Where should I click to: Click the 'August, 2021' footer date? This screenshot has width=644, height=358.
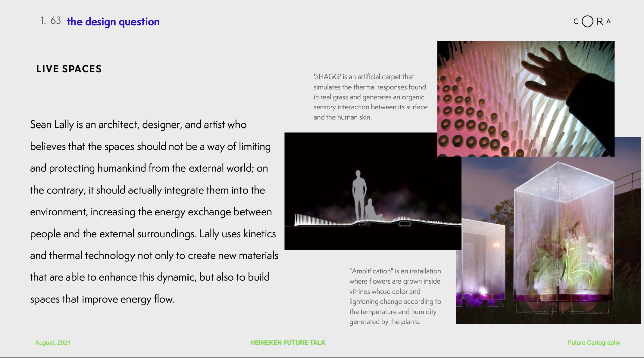tap(53, 343)
